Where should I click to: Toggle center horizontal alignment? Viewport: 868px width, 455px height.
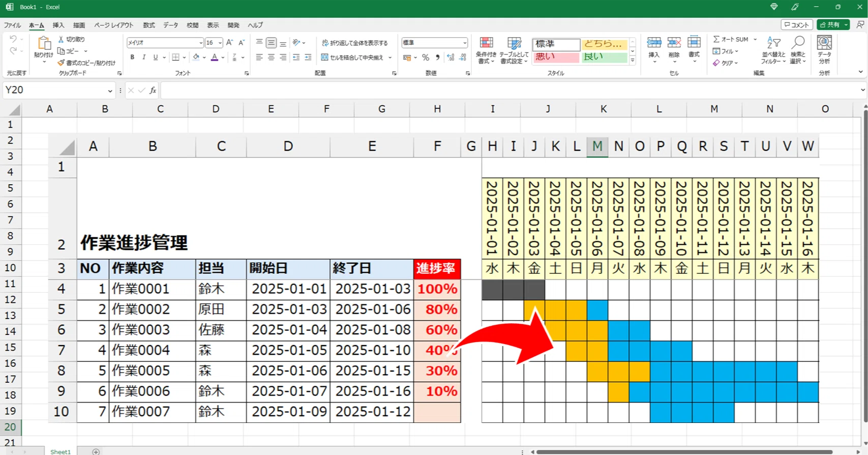point(271,58)
